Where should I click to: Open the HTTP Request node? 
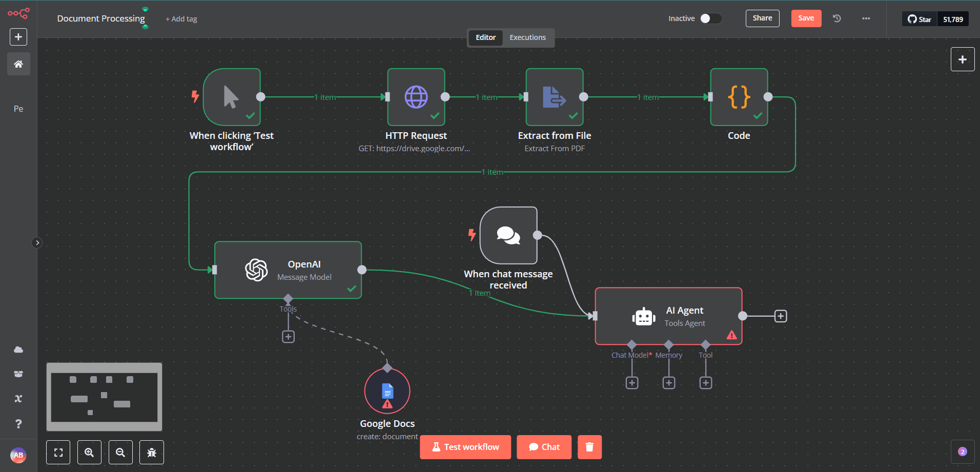coord(416,97)
